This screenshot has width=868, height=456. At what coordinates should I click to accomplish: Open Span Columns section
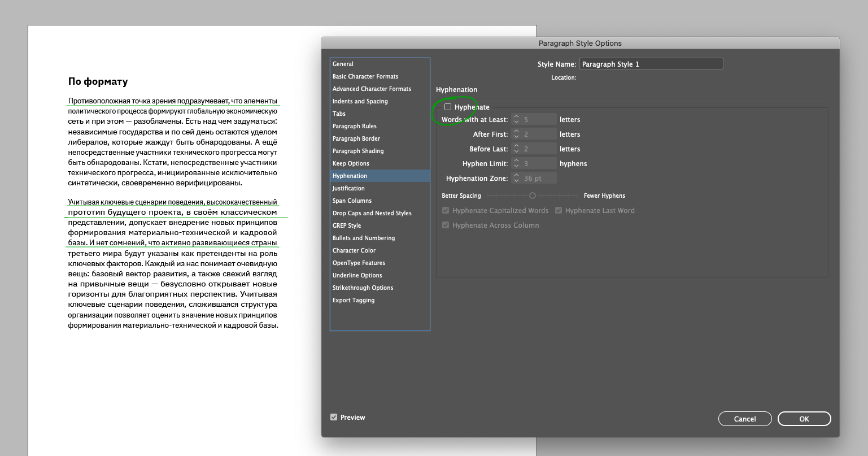[x=380, y=201]
